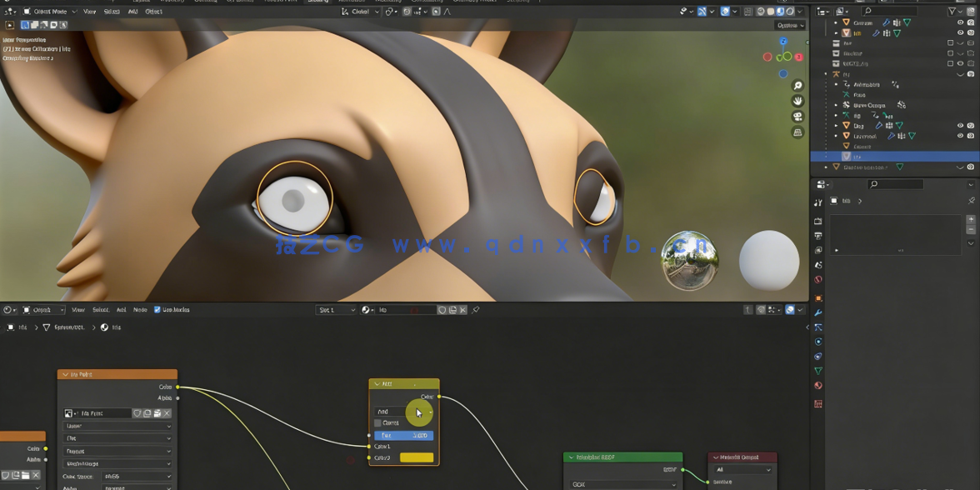Viewport: 980px width, 490px height.
Task: Hide the Dog object in the outliner
Action: click(960, 125)
